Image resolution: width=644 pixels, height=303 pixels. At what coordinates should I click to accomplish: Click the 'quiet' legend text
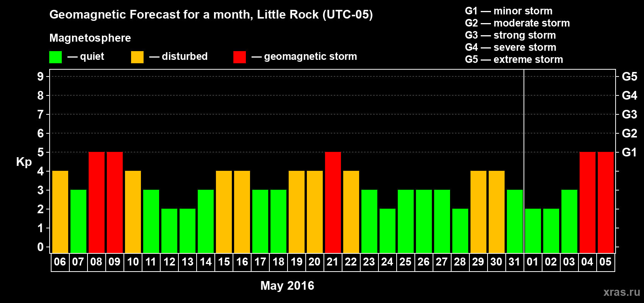click(x=92, y=57)
